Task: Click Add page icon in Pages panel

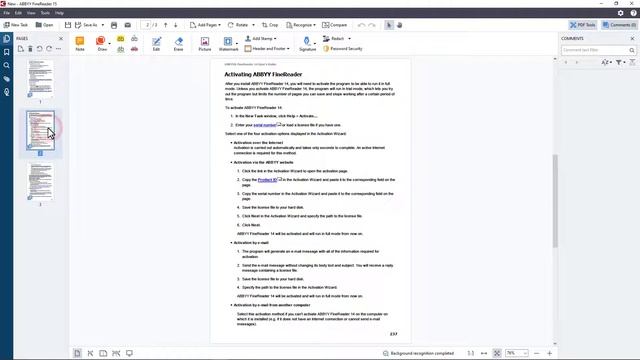Action: (20, 49)
